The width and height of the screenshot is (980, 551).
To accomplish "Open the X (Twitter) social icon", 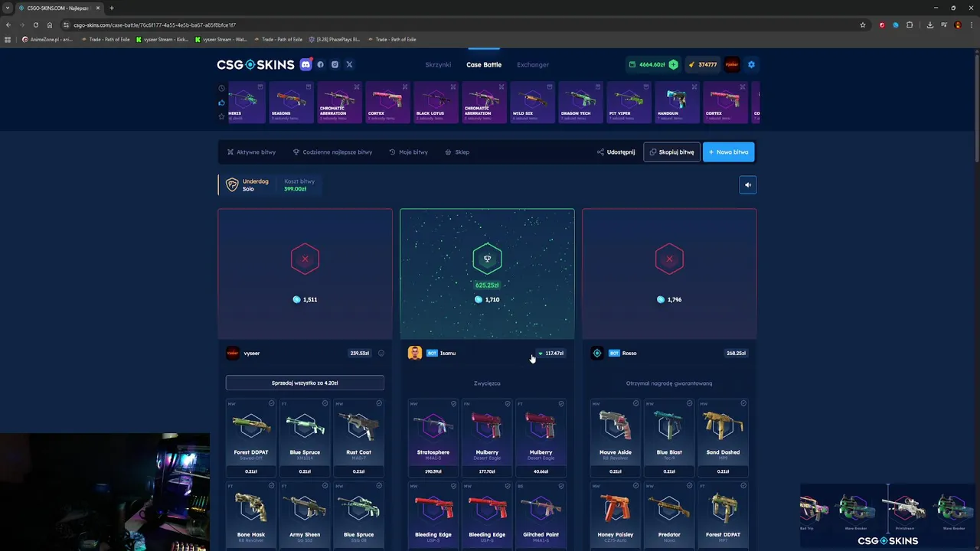I will (349, 64).
